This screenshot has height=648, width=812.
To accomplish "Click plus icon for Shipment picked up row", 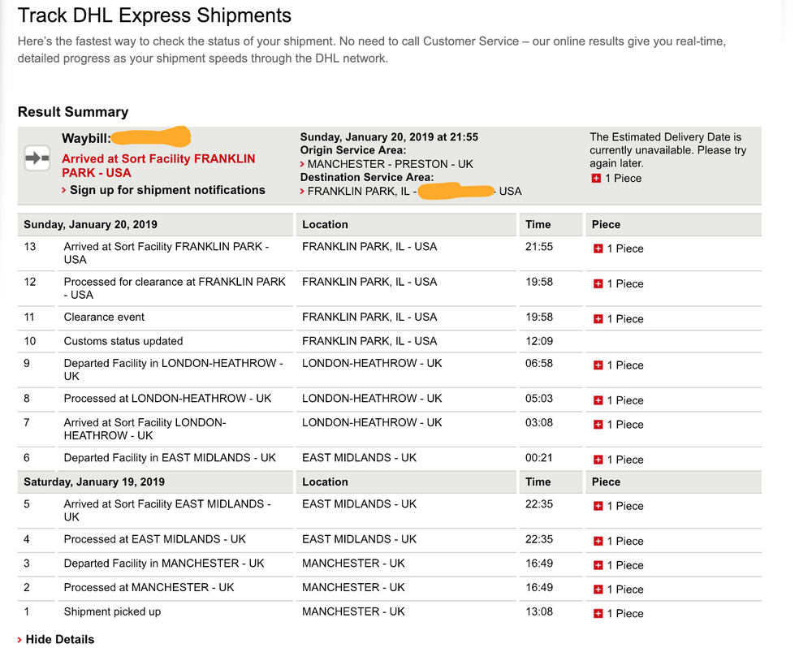I will click(598, 614).
